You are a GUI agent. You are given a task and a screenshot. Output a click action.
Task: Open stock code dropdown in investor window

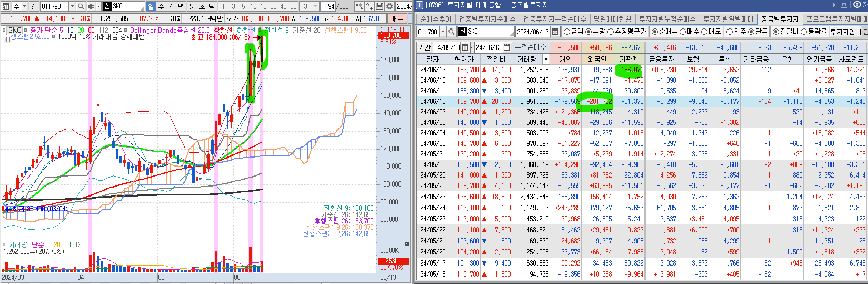coord(443,32)
